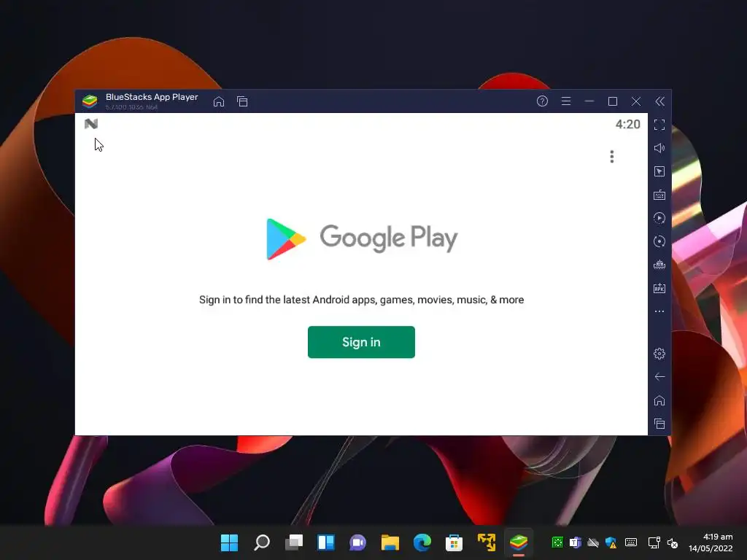Click the lock cursor icon in sidebar
Viewport: 747px width, 560px height.
(x=659, y=171)
